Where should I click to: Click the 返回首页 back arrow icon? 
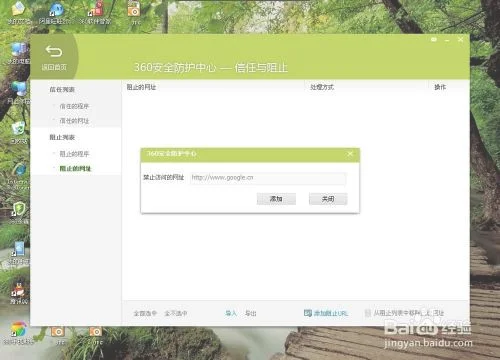pyautogui.click(x=54, y=51)
